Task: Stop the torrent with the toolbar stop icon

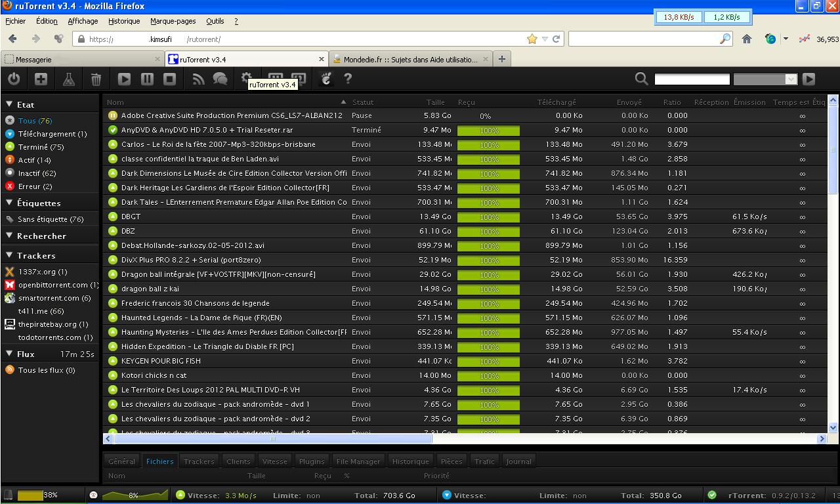Action: [169, 79]
